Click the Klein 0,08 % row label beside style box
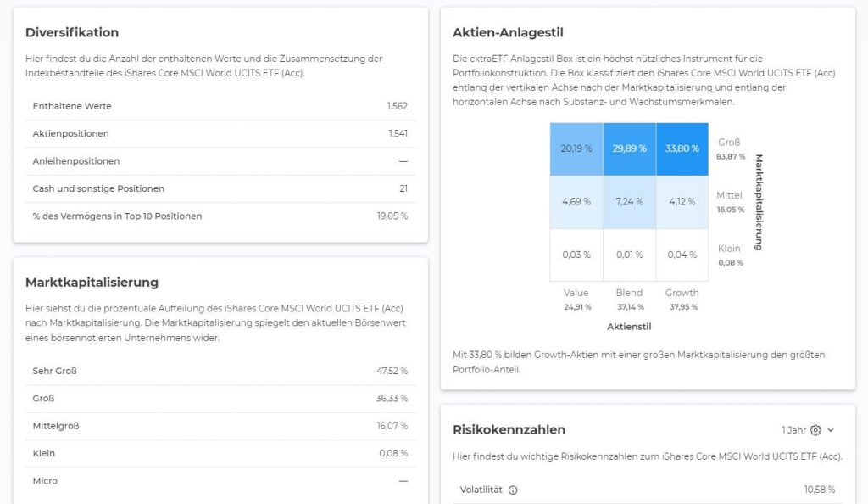The height and width of the screenshot is (504, 868). pyautogui.click(x=730, y=255)
